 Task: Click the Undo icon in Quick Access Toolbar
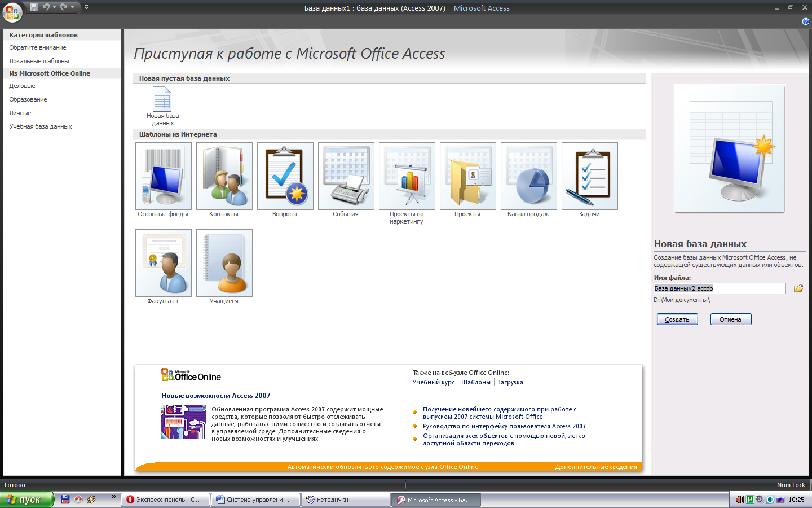coord(46,7)
